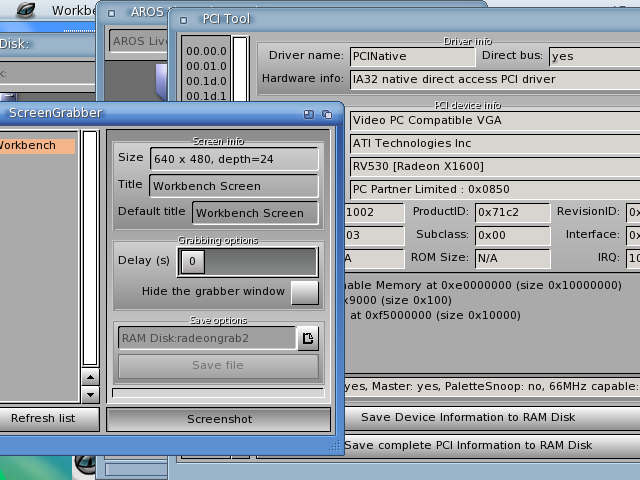640x480 pixels.
Task: Click the disabled Save file button
Action: click(x=218, y=366)
